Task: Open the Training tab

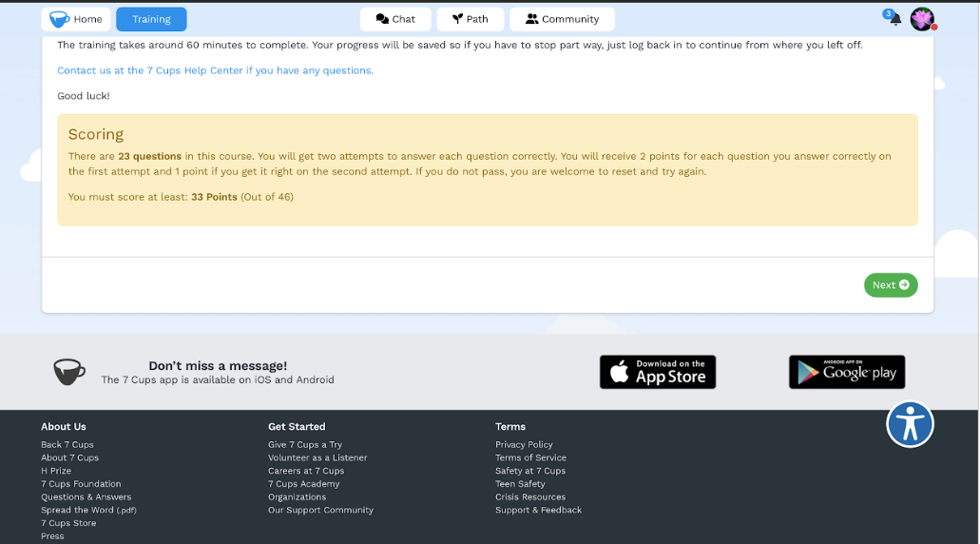Action: point(151,19)
